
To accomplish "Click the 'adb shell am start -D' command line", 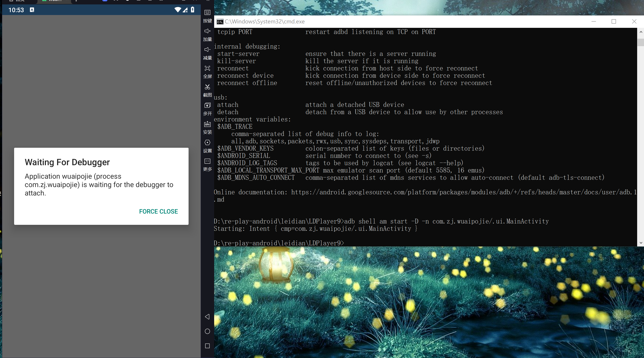I will tap(447, 221).
